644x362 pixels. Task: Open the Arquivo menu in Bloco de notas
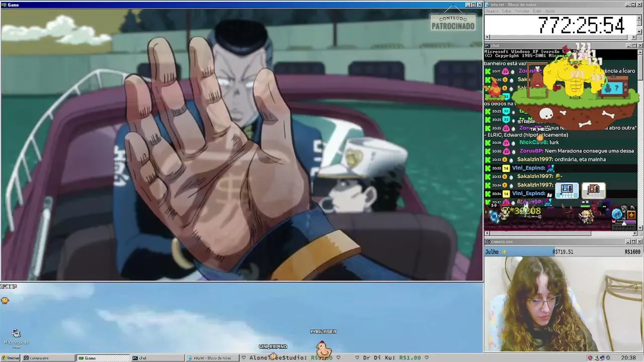pos(492,11)
